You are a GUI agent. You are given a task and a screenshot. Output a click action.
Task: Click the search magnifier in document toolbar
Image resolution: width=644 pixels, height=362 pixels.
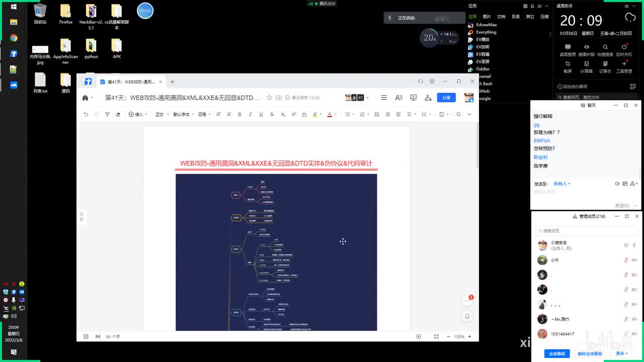click(458, 115)
